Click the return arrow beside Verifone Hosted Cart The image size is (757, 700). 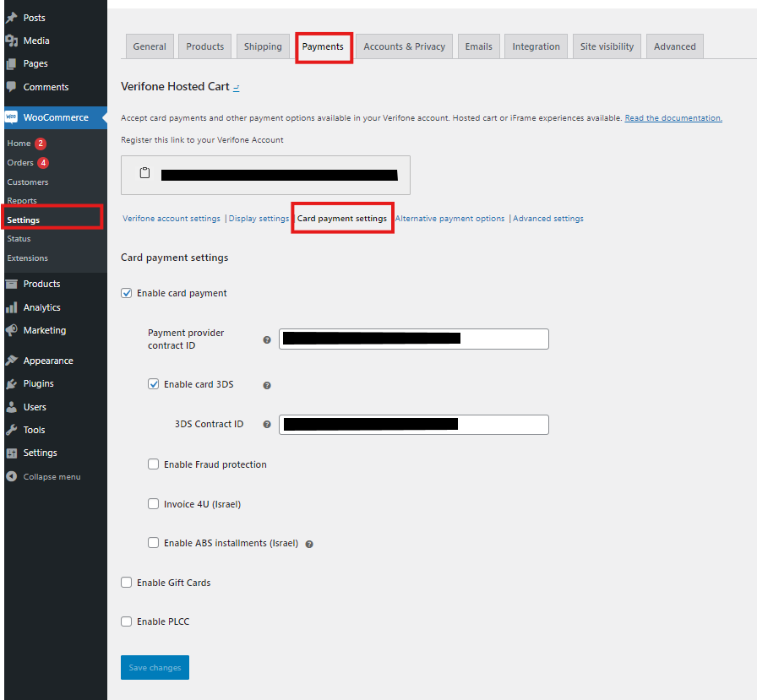pos(237,88)
